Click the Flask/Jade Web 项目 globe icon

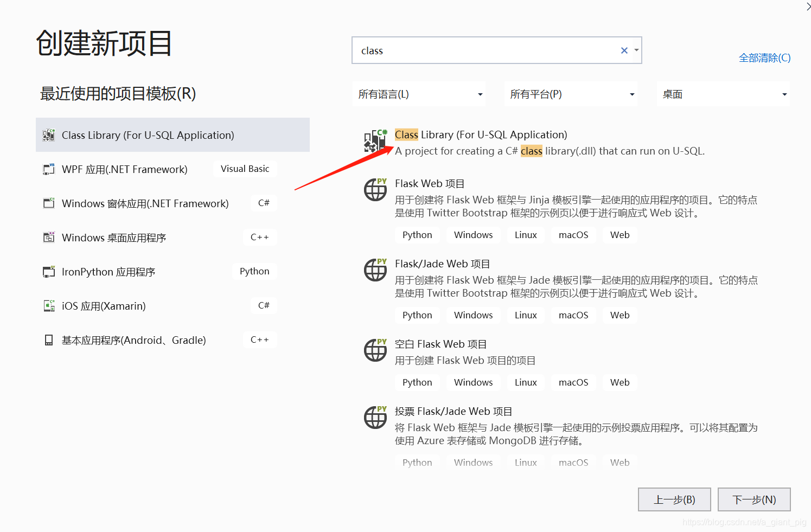point(375,270)
